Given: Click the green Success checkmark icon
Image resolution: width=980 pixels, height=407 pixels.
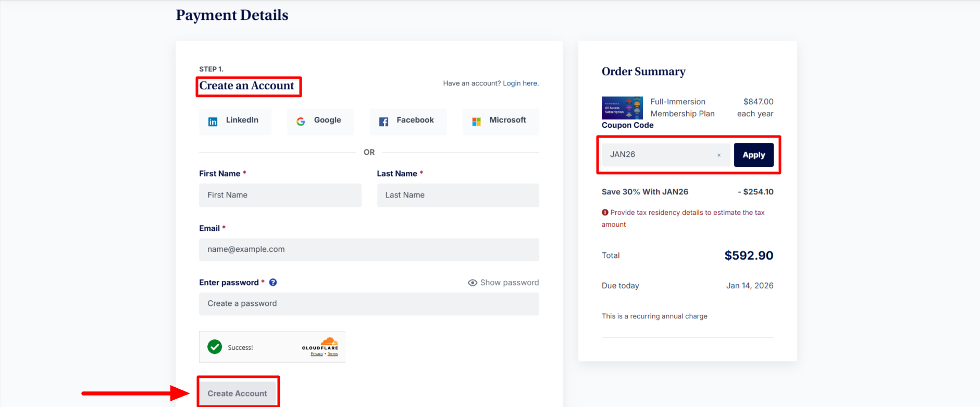Looking at the screenshot, I should coord(215,347).
